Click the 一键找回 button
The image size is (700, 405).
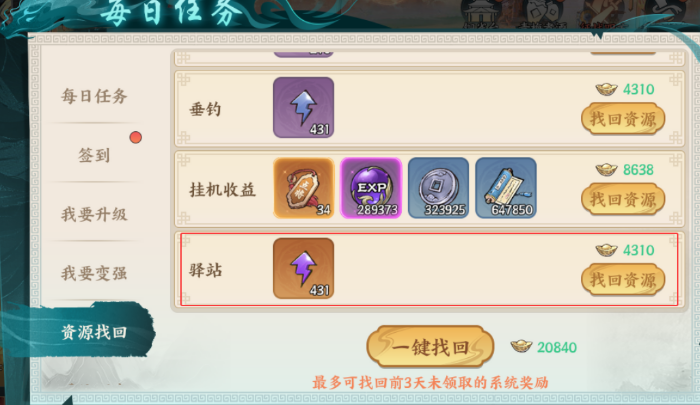pos(430,347)
